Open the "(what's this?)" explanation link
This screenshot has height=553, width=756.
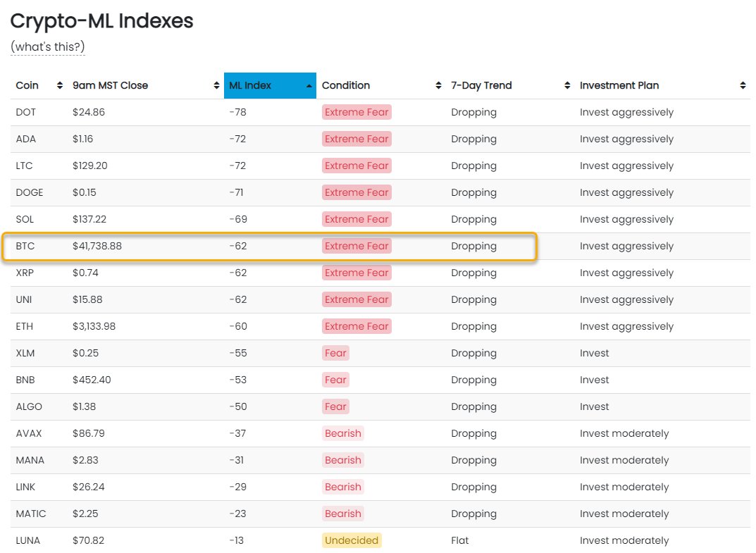pyautogui.click(x=48, y=46)
